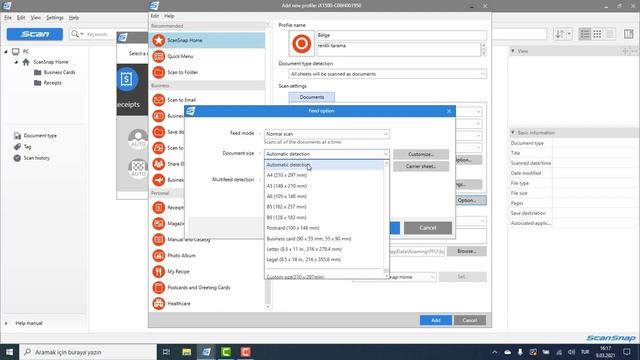Image resolution: width=640 pixels, height=360 pixels.
Task: Cancel the Add new profile window
Action: pyautogui.click(x=469, y=320)
